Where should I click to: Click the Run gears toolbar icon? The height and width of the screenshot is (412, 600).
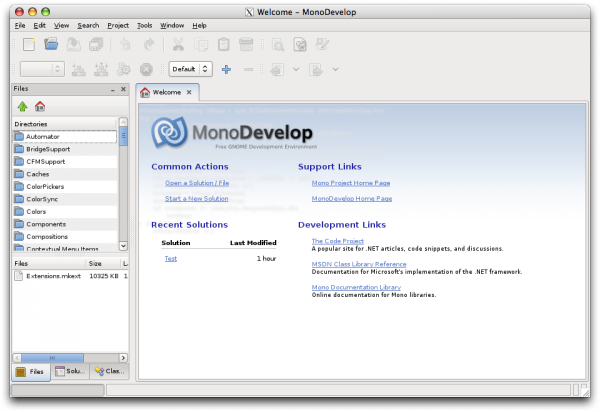124,69
